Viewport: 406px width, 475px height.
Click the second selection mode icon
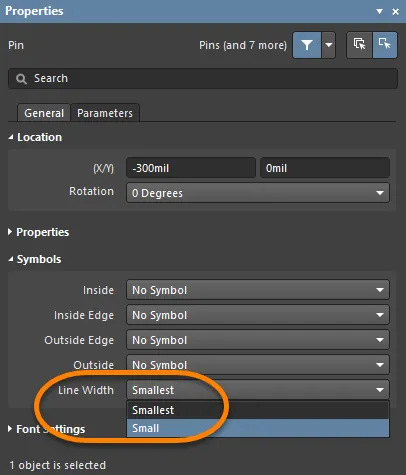click(x=385, y=45)
